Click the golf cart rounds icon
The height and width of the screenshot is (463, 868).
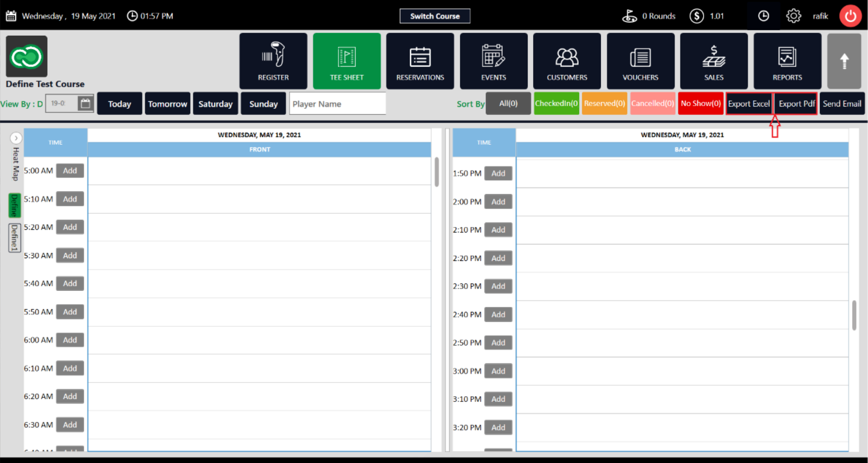(630, 16)
